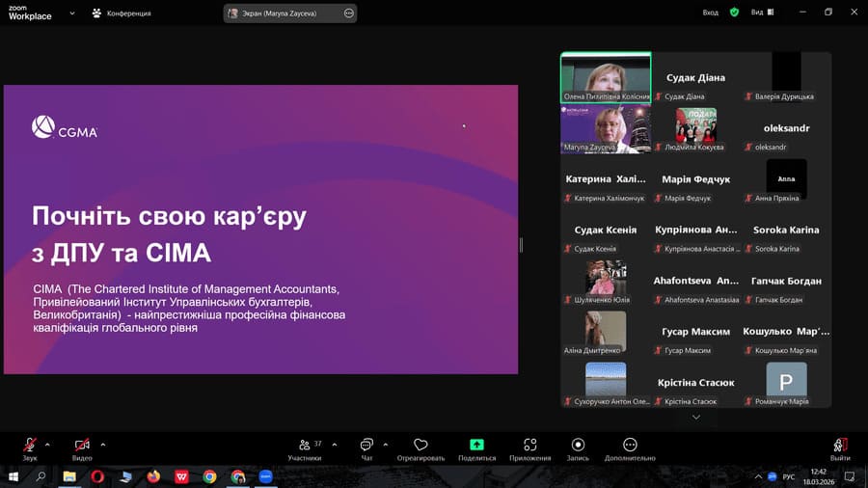
Task: Select Олена Пилипівна Колісник video thumbnail
Action: (x=606, y=77)
